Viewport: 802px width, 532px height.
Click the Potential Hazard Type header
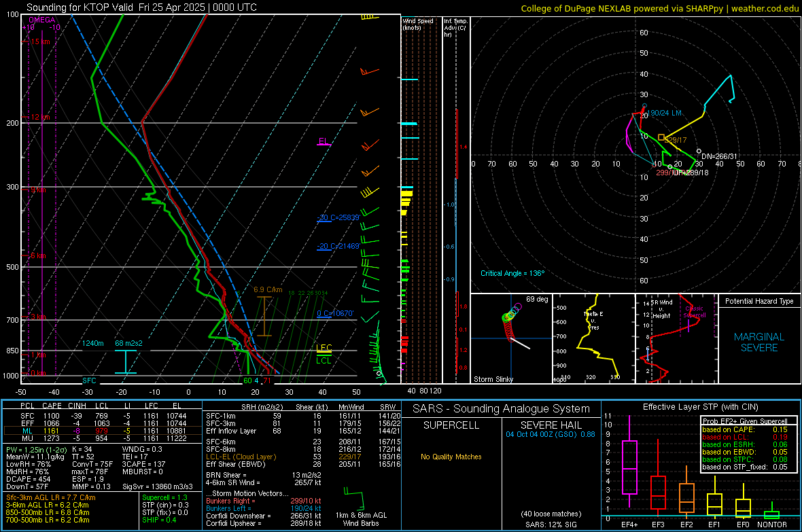pyautogui.click(x=759, y=301)
